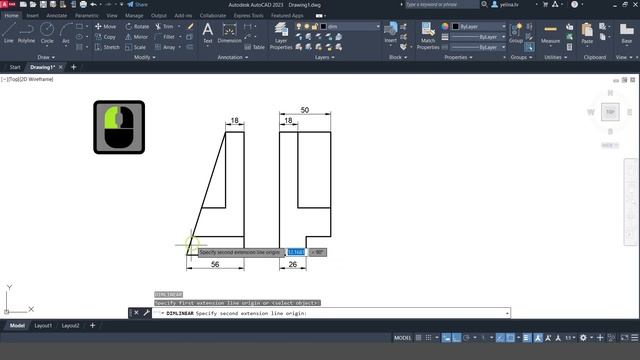
Task: Click the Copy tool
Action: point(105,37)
